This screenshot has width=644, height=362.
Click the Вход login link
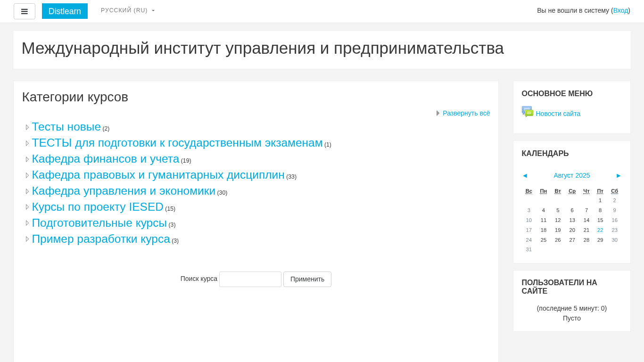point(620,10)
